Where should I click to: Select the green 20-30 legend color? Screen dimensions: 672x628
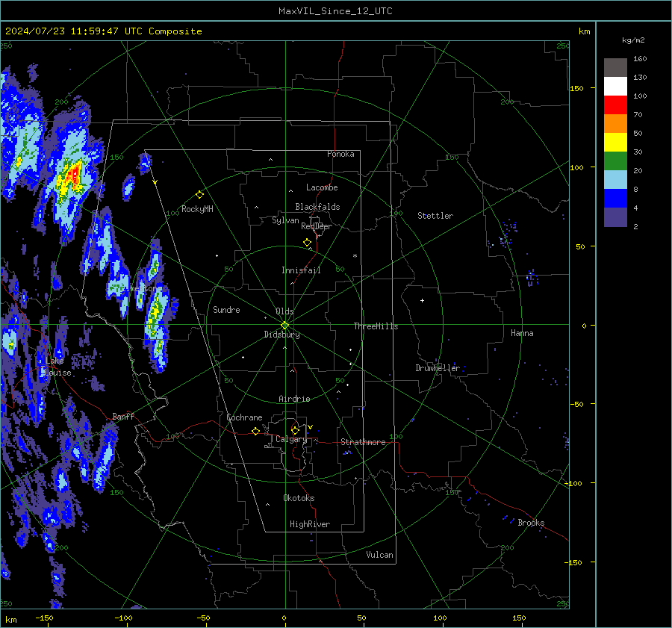pos(615,161)
